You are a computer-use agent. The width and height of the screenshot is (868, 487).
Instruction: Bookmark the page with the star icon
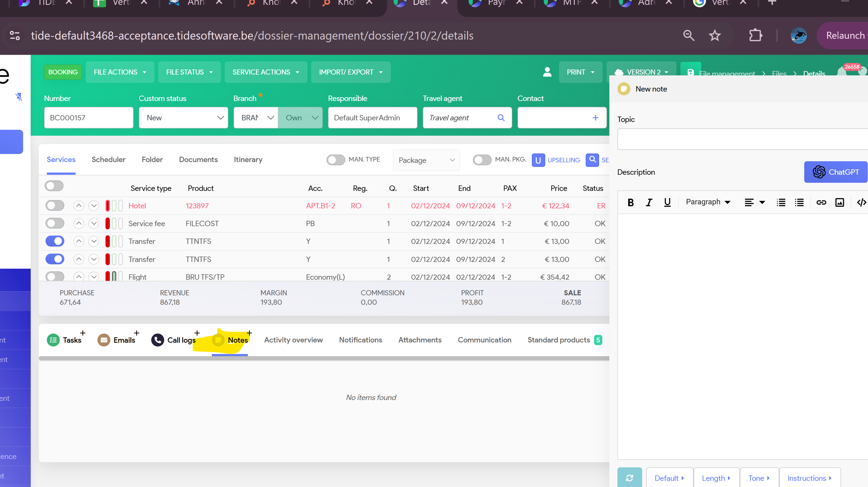(x=714, y=35)
